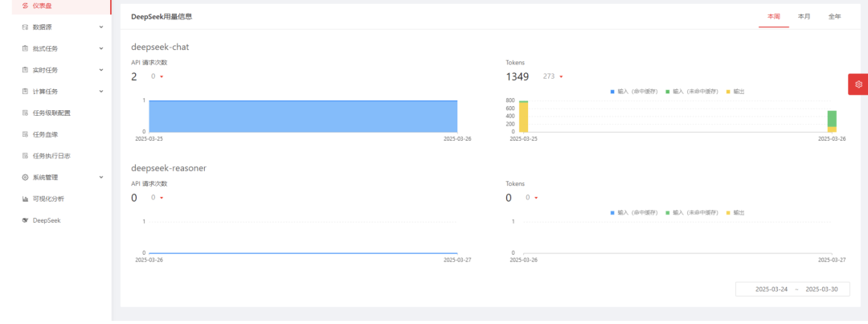This screenshot has width=868, height=324.
Task: Expand the 批式任务 menu chevron
Action: (101, 48)
